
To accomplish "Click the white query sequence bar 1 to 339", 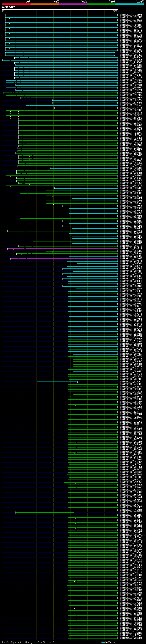I will tap(60, 10).
